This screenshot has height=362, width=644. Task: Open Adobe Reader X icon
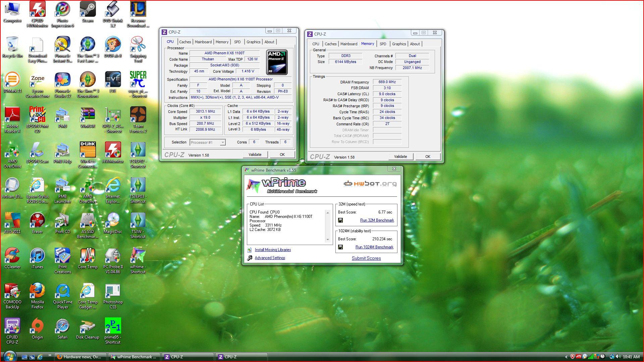[x=12, y=120]
